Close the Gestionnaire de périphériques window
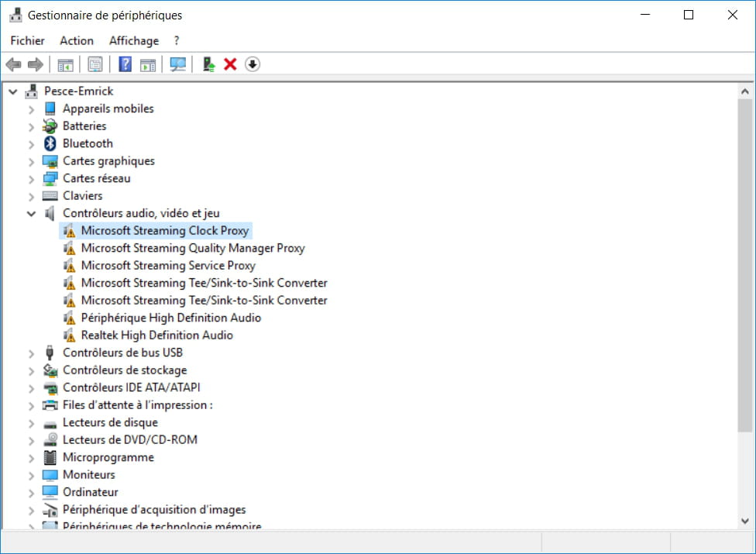This screenshot has width=756, height=554. click(733, 15)
